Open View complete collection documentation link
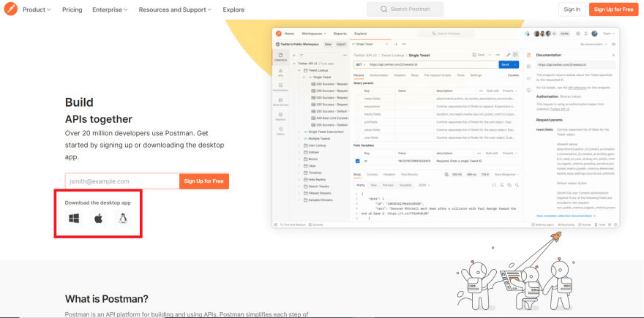This screenshot has height=318, width=644. 566,216
